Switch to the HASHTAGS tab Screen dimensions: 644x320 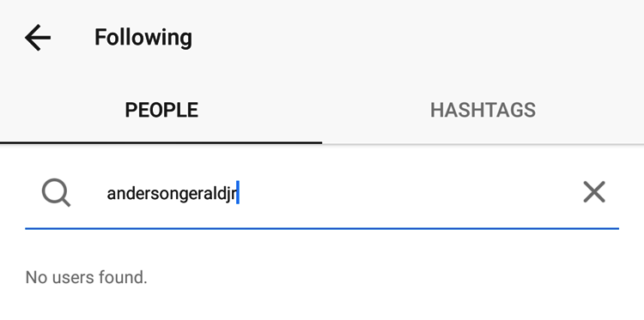(483, 110)
